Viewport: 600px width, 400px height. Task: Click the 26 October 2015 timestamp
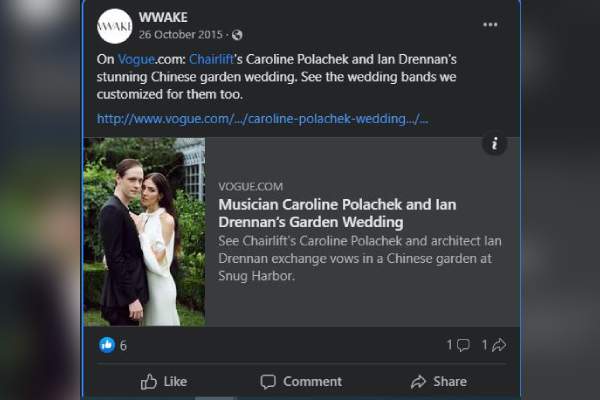tap(182, 35)
